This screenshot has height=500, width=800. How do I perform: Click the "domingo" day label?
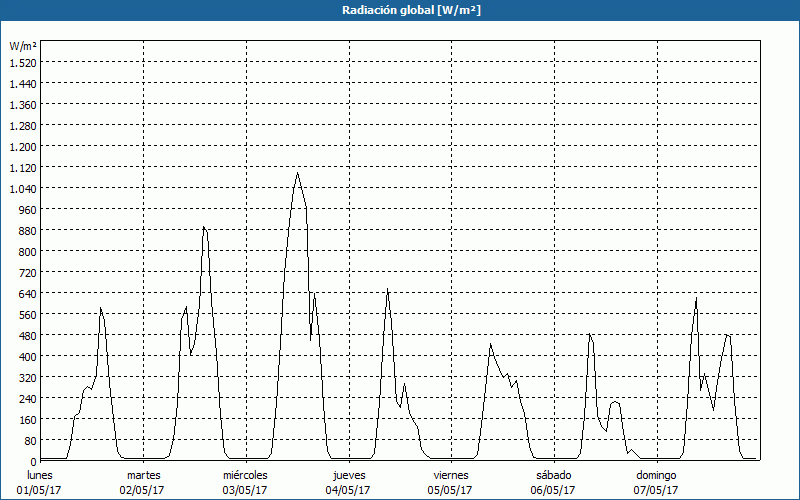pos(657,475)
